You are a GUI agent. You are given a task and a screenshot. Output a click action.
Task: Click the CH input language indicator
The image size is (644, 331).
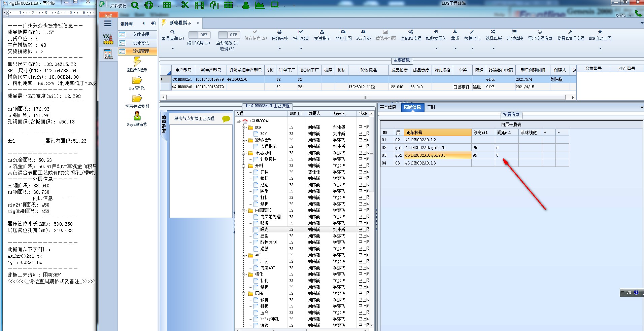pos(629,292)
